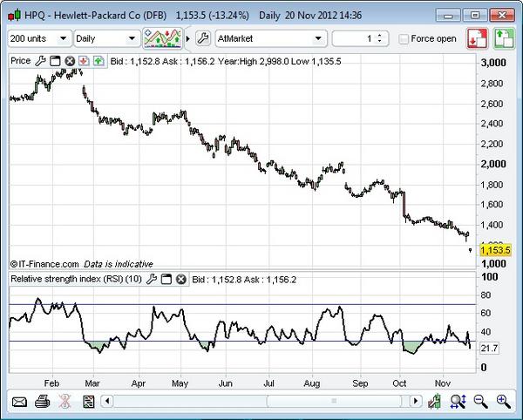Click the envelope email icon
The height and width of the screenshot is (420, 523).
click(x=18, y=402)
